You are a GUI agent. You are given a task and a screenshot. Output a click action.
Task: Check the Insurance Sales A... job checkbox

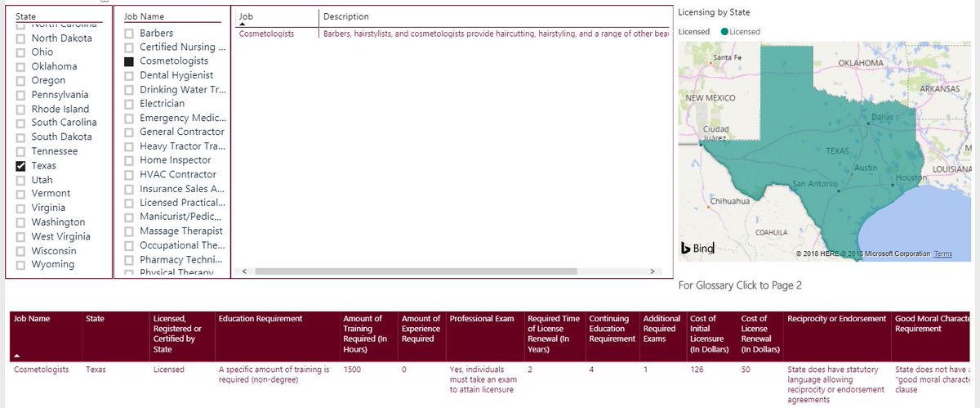click(129, 189)
